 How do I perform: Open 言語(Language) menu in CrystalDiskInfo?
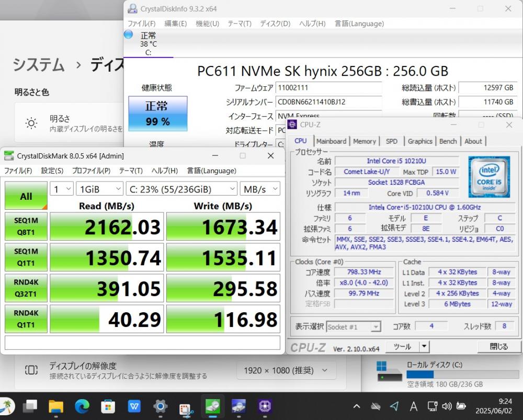tap(359, 24)
